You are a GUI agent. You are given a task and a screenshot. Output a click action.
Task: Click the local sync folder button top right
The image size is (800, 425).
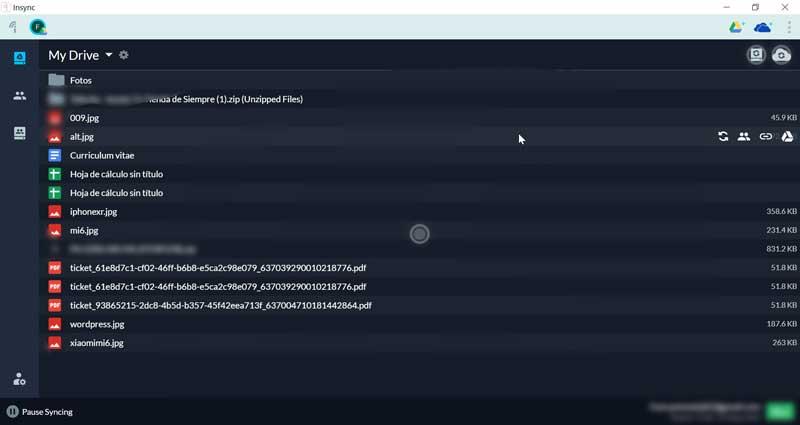(x=757, y=55)
